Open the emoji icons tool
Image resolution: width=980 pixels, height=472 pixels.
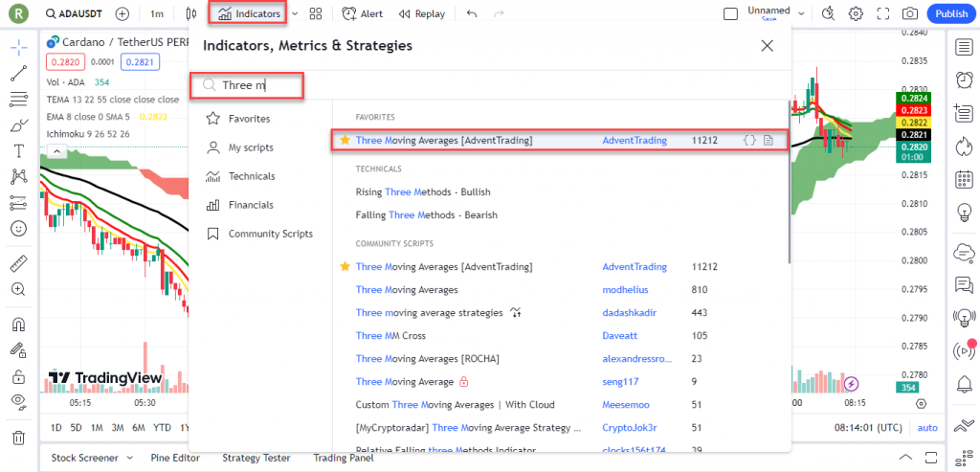tap(19, 228)
